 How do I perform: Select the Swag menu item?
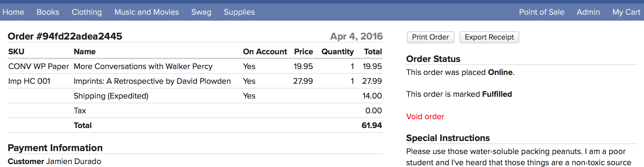pyautogui.click(x=201, y=12)
